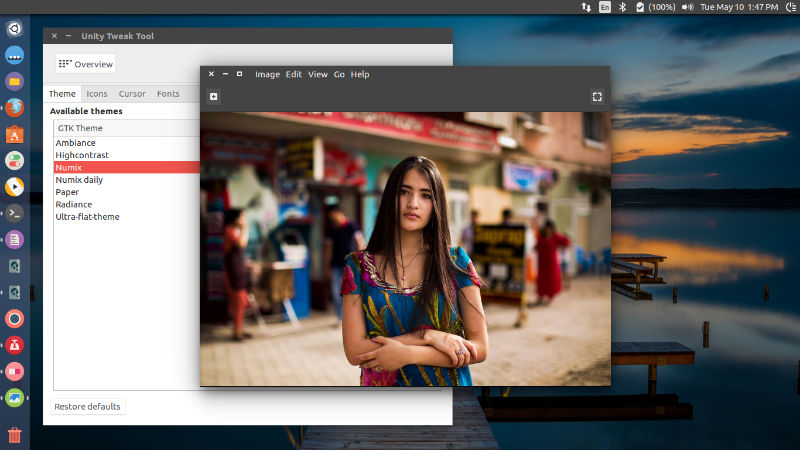Screen dimensions: 800x450
Task: Launch Firefox from the dock
Action: pyautogui.click(x=15, y=107)
